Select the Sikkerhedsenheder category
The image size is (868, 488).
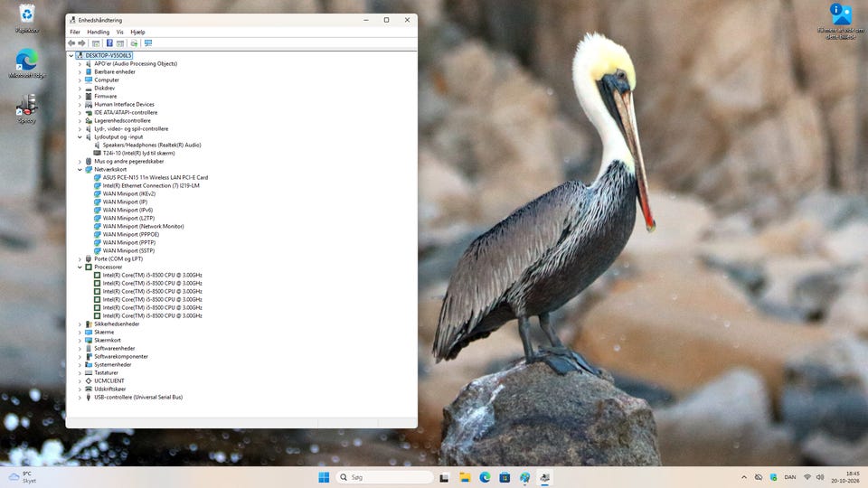coord(117,324)
